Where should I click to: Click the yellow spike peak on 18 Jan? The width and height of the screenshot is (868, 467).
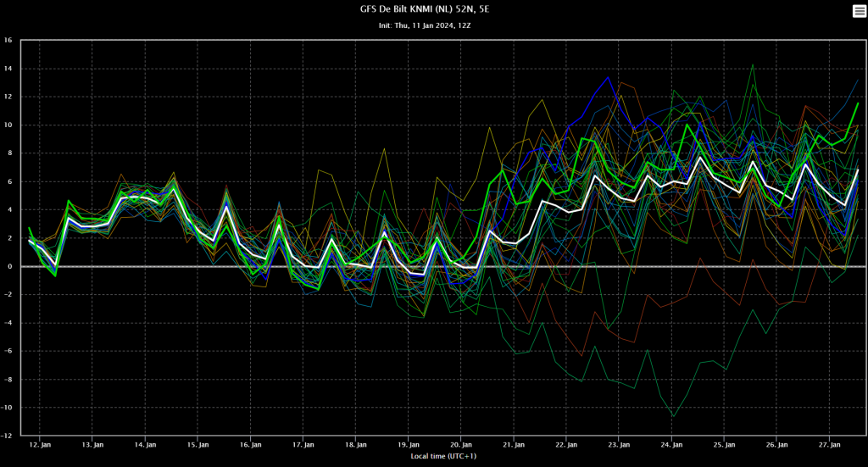(384, 148)
